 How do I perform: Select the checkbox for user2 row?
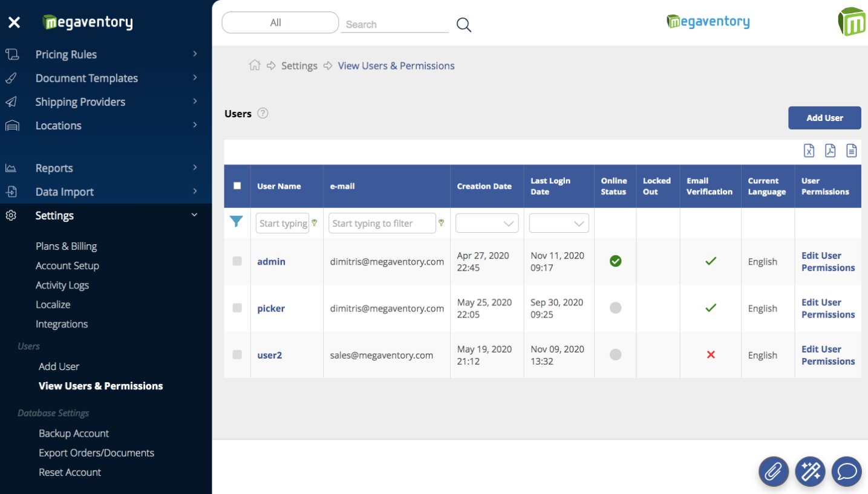(237, 355)
